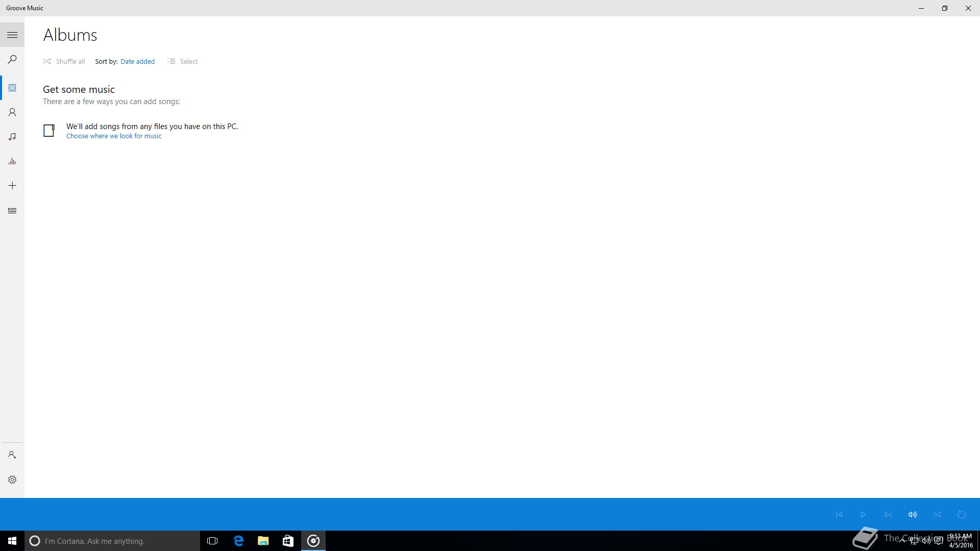Open the playlists list icon in sidebar
This screenshot has width=980, height=551.
coord(12,210)
